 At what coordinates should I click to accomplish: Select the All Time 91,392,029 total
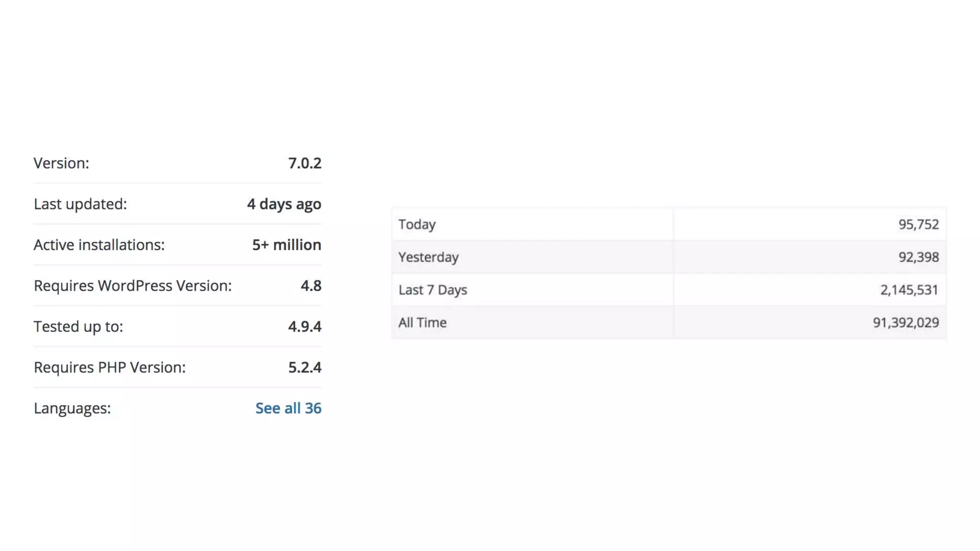pos(906,323)
